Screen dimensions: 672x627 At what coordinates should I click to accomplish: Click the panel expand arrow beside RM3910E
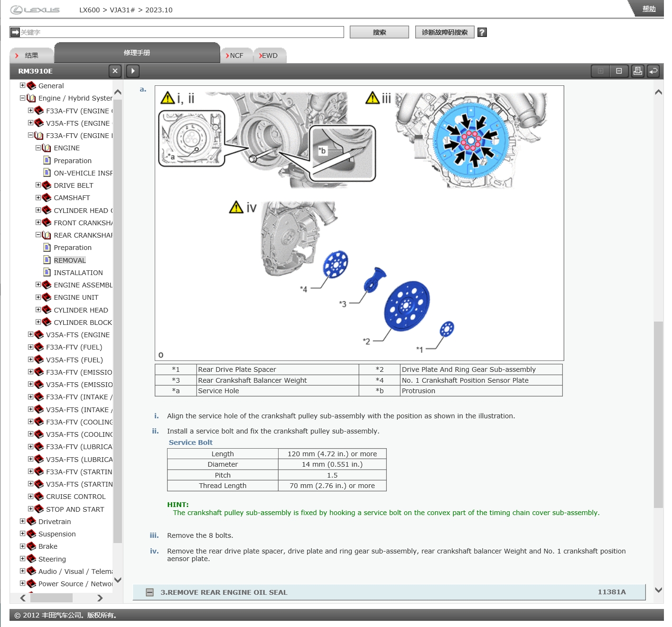pyautogui.click(x=133, y=71)
